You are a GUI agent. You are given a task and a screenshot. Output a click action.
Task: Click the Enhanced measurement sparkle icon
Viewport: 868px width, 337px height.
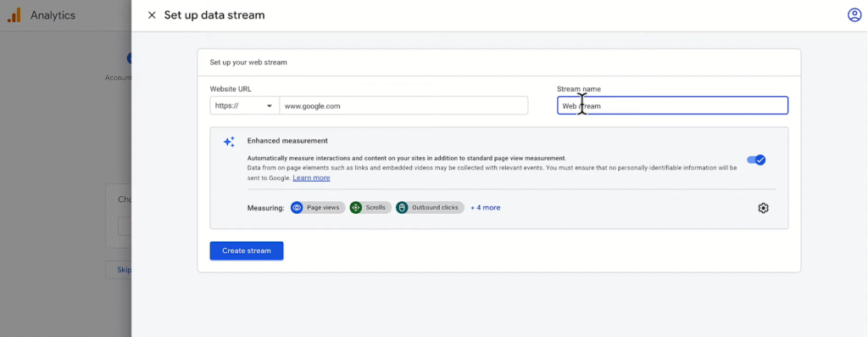click(x=229, y=142)
